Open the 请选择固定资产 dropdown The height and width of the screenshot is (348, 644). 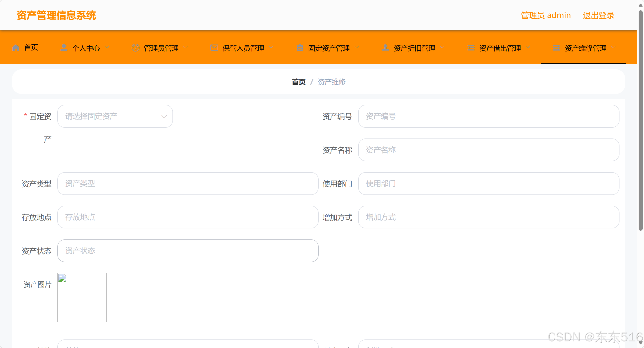pos(115,116)
